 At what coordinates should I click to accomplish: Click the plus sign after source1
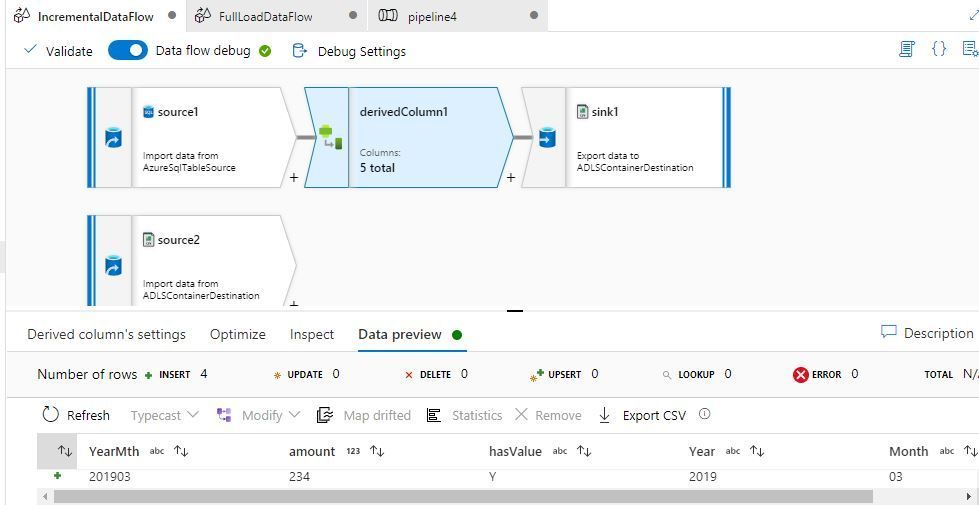[x=293, y=178]
